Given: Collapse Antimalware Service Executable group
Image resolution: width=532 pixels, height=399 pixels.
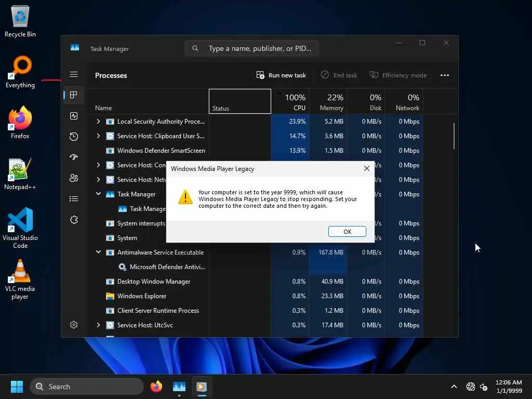Looking at the screenshot, I should (98, 252).
